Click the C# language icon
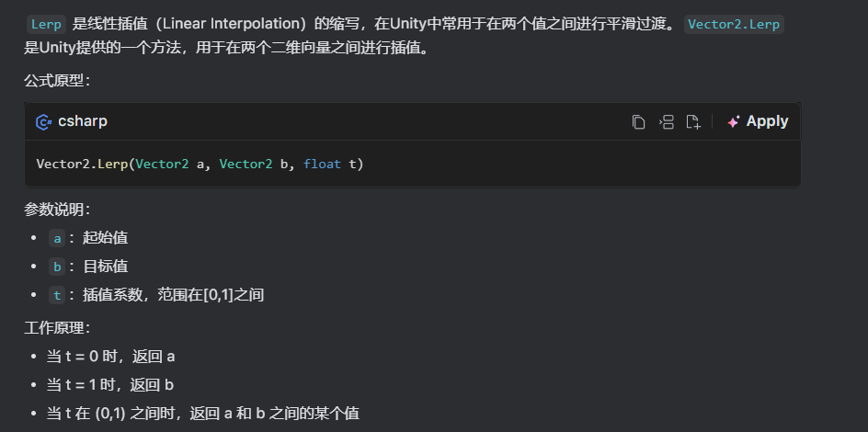The image size is (868, 432). [x=43, y=122]
